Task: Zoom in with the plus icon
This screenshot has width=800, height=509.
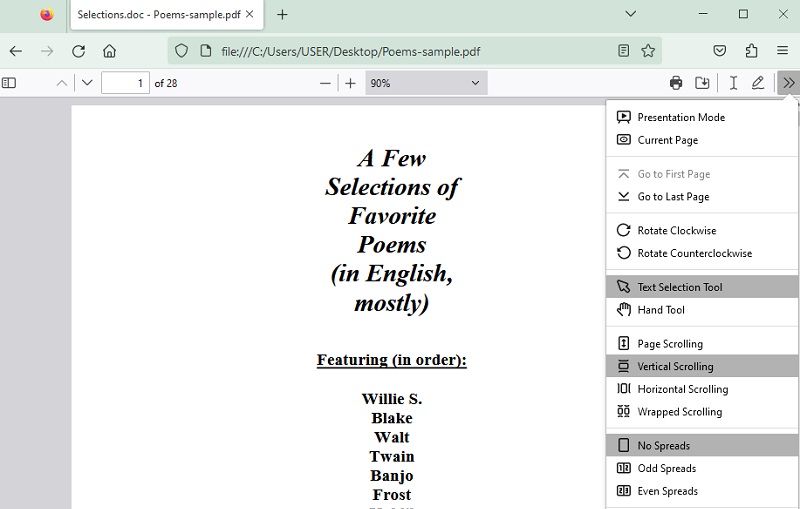Action: 351,83
